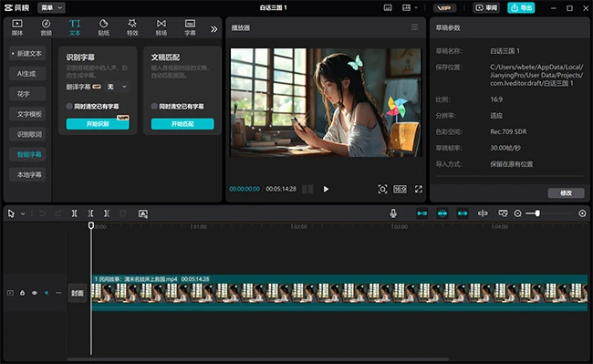Screen dimensions: 593x364
Task: Click the 封面 cover button
Action: click(78, 293)
